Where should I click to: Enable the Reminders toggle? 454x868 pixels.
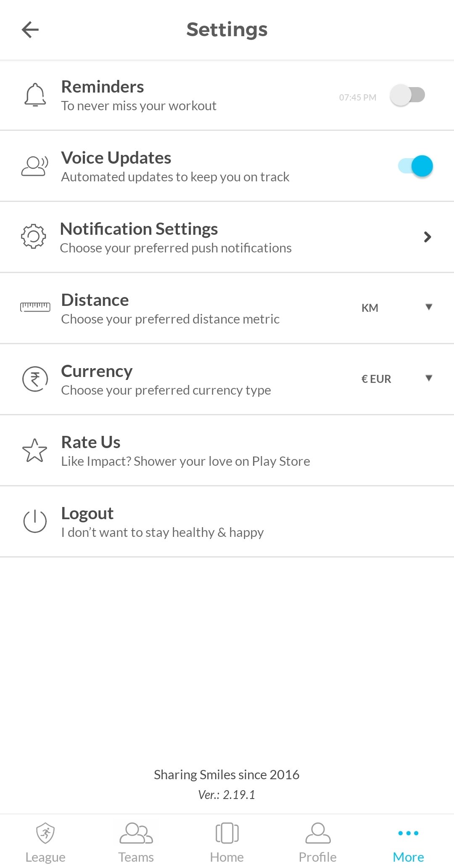(407, 95)
